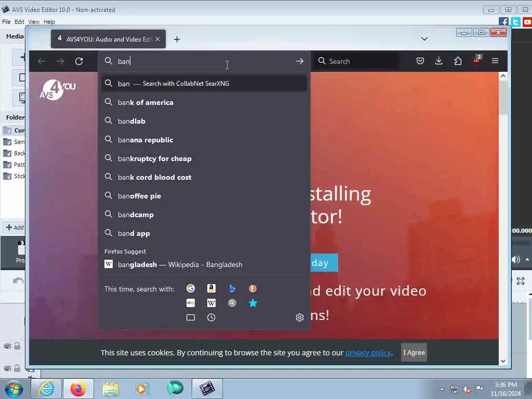Screen dimensions: 532x399
Task: Open a new Firefox tab with the plus
Action: point(177,39)
